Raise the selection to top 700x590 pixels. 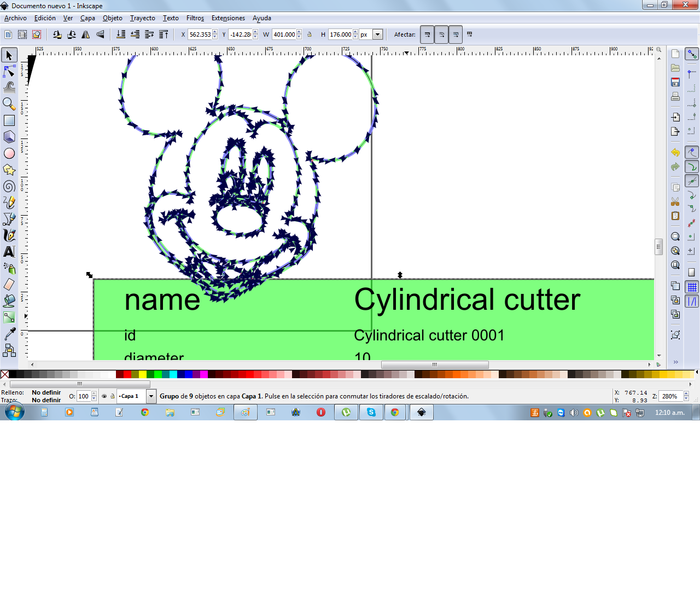coord(164,34)
